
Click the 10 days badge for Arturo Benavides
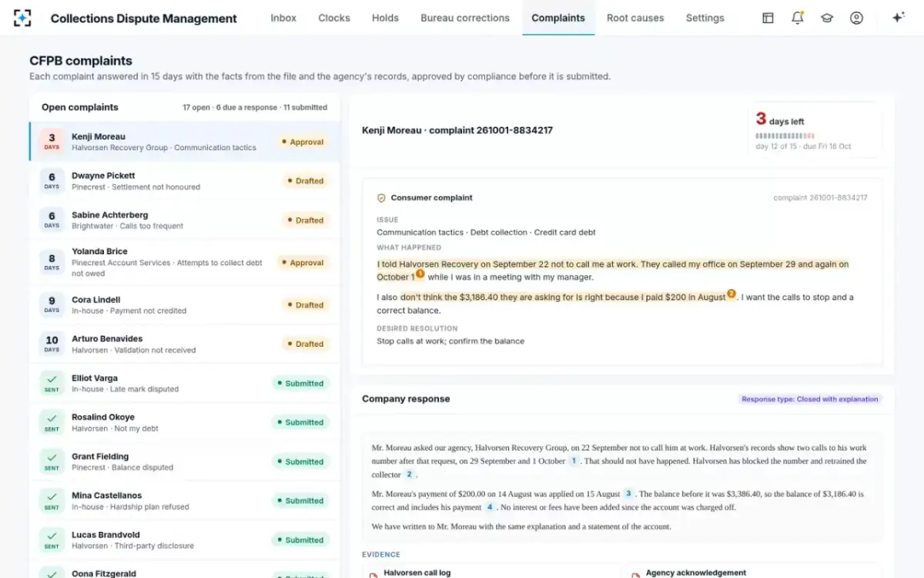pos(52,344)
